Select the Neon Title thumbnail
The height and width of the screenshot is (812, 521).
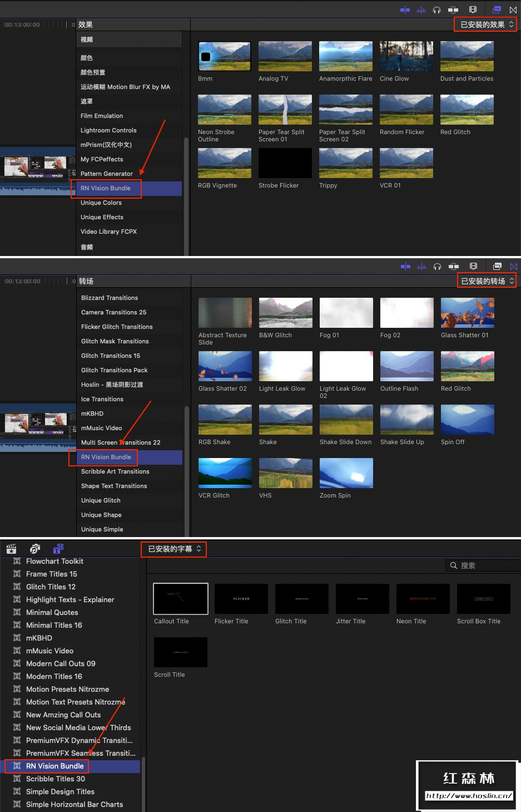coord(423,599)
